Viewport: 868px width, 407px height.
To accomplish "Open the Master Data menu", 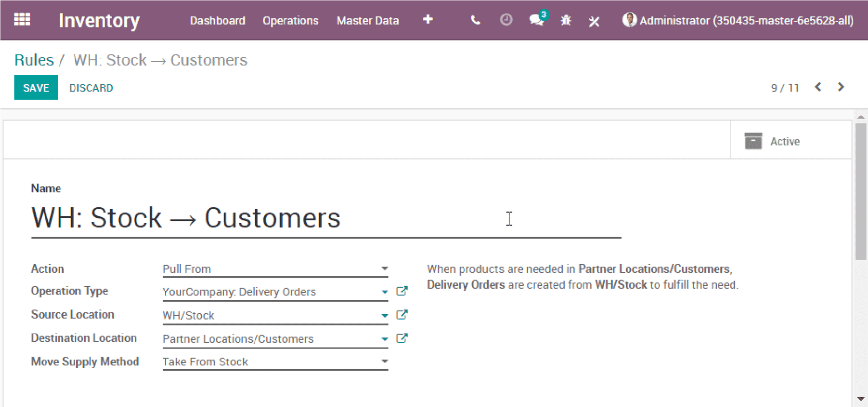I will tap(368, 21).
